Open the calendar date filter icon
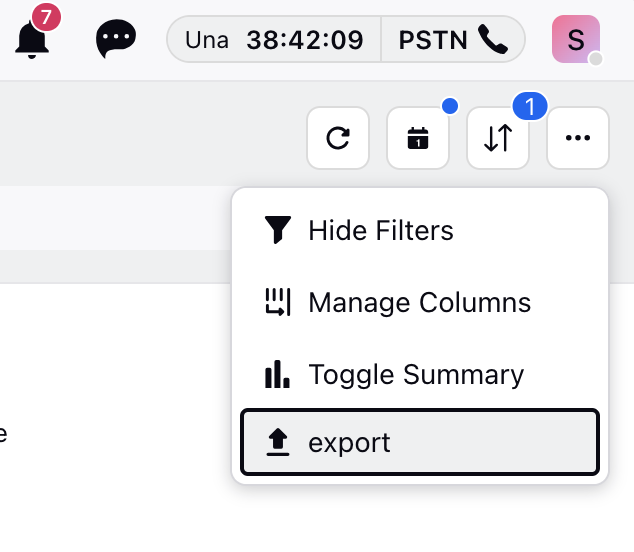The width and height of the screenshot is (634, 552). point(418,138)
